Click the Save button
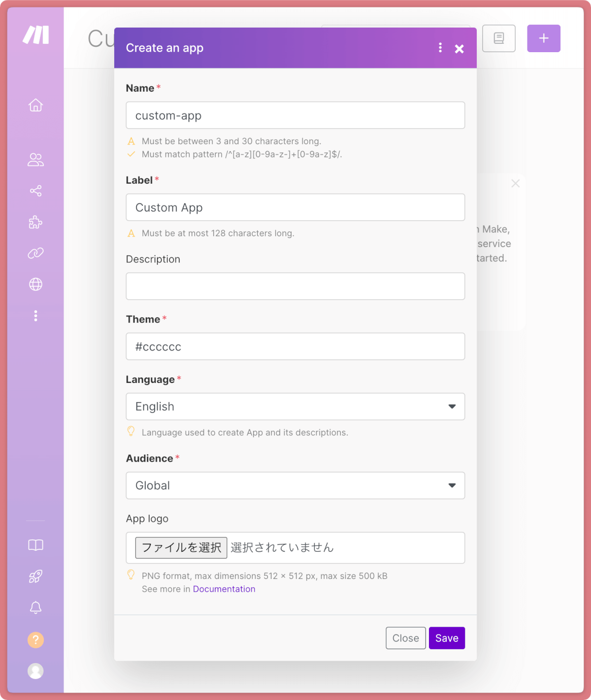591x700 pixels. point(447,638)
